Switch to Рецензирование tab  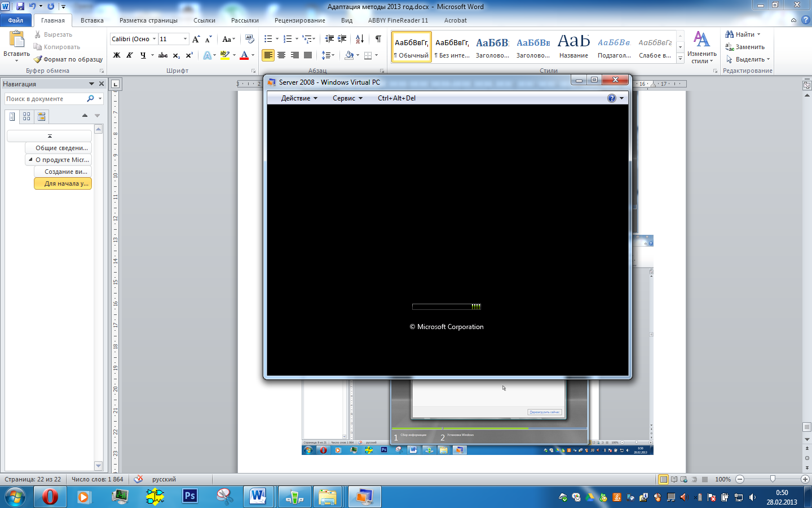click(x=299, y=20)
